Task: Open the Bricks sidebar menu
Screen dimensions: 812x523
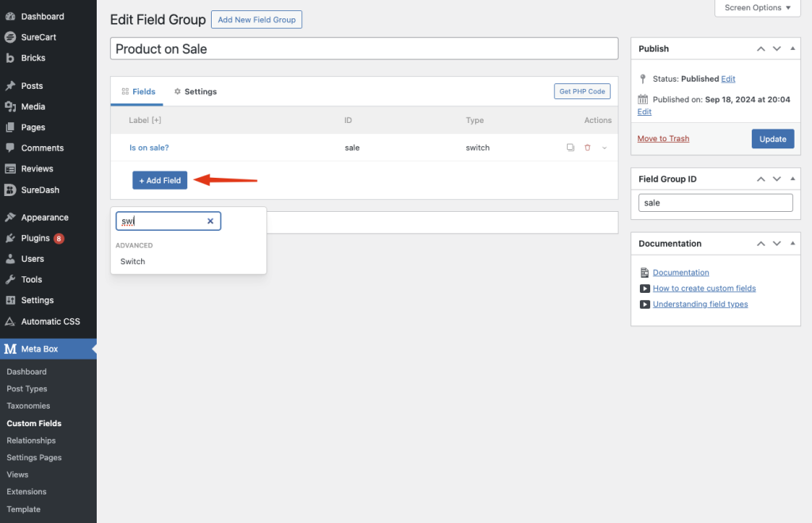Action: point(33,58)
